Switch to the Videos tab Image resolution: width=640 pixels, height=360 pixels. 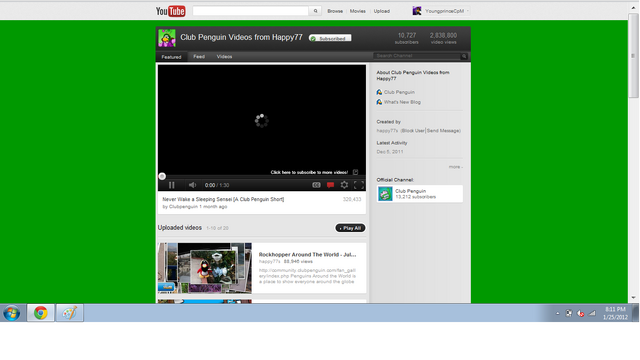[224, 57]
